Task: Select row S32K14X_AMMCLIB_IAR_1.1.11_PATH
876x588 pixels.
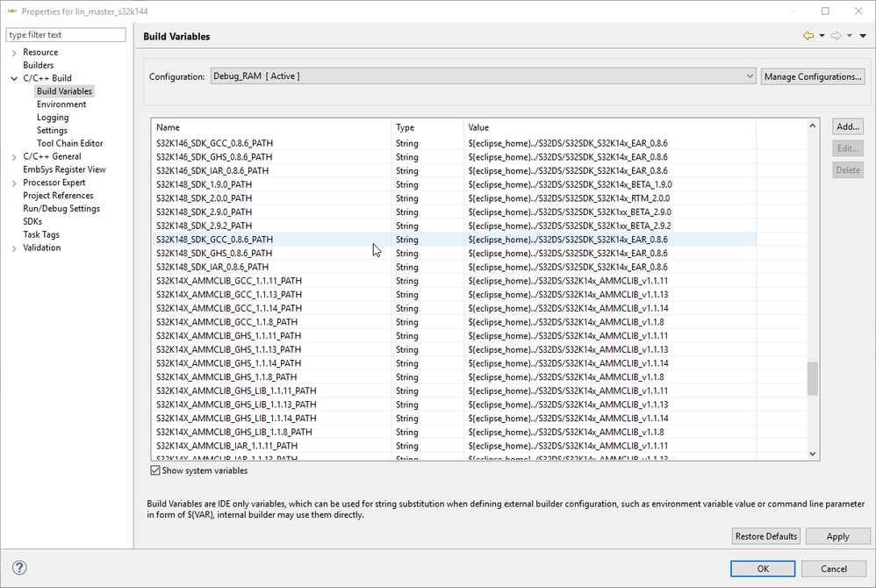Action: point(454,446)
